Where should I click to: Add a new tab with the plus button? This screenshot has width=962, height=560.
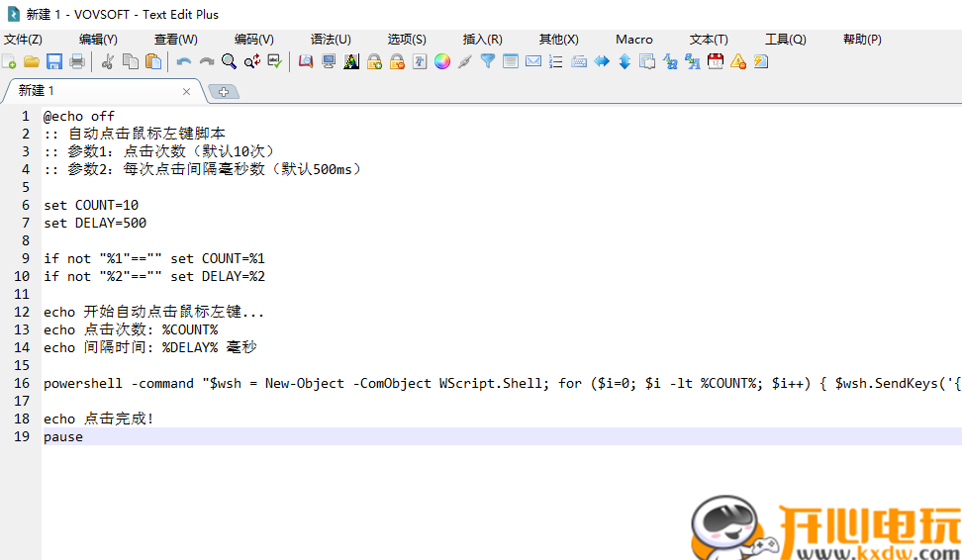point(224,91)
